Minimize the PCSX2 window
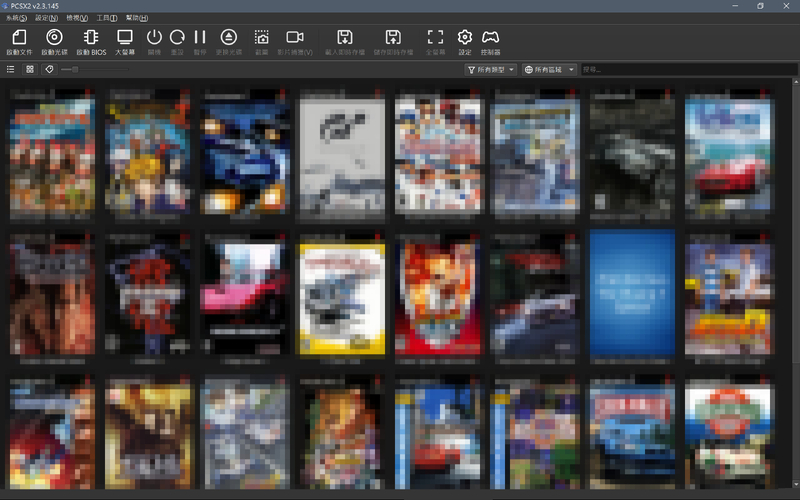This screenshot has width=800, height=500. point(735,6)
